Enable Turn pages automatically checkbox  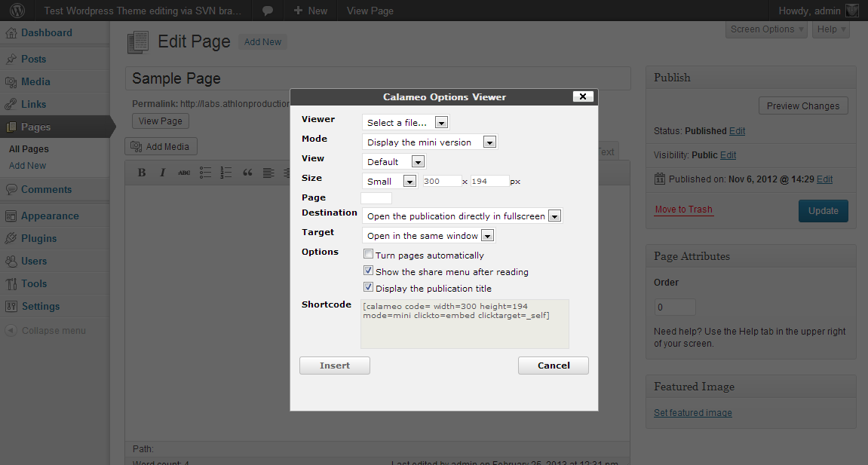point(368,254)
